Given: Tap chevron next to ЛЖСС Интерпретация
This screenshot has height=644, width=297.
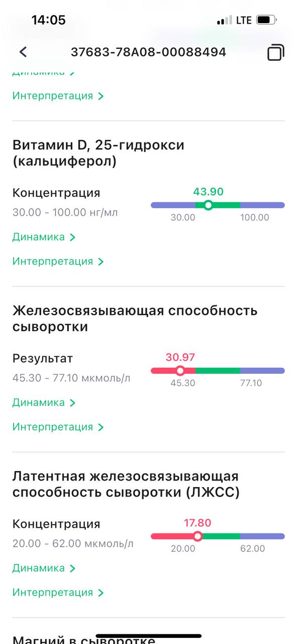Looking at the screenshot, I should pyautogui.click(x=101, y=593).
